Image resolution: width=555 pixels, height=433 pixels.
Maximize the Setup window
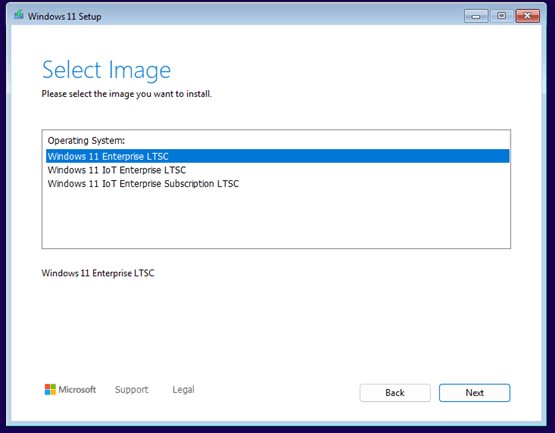(x=501, y=16)
